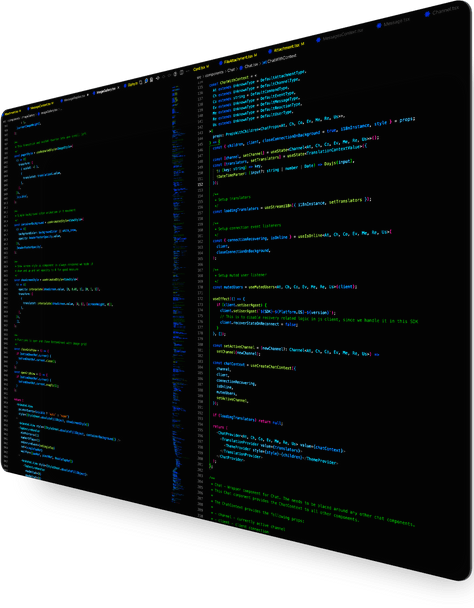474x608 pixels.
Task: Click the first toolbar icon after the Gallery tab
Action: (140, 83)
